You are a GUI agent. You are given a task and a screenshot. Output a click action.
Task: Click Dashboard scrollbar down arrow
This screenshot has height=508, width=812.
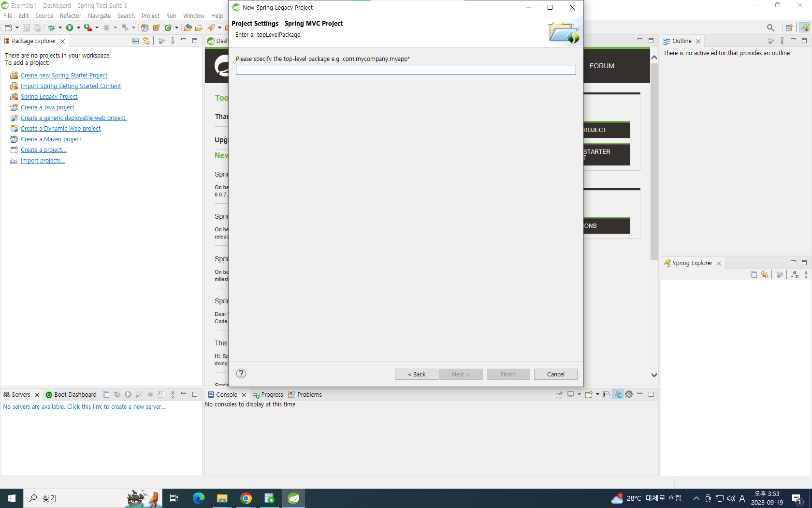(x=654, y=375)
